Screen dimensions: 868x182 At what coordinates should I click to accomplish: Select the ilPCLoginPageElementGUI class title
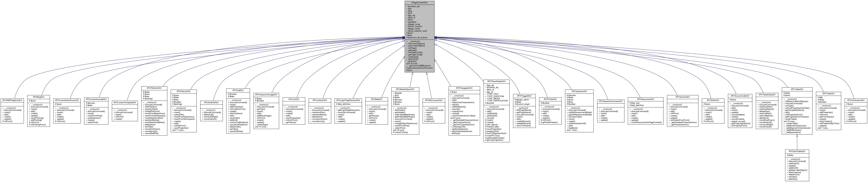(348, 100)
